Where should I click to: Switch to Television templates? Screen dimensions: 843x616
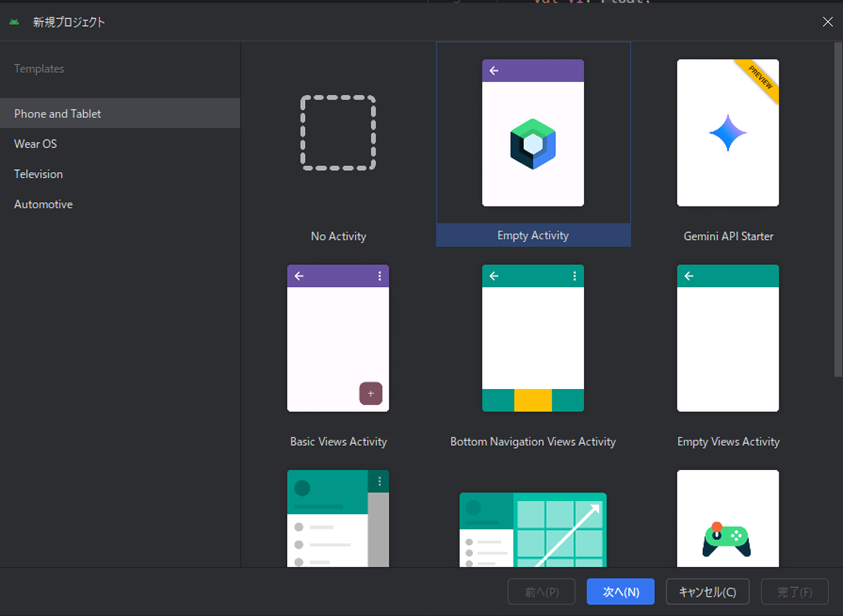coord(120,174)
